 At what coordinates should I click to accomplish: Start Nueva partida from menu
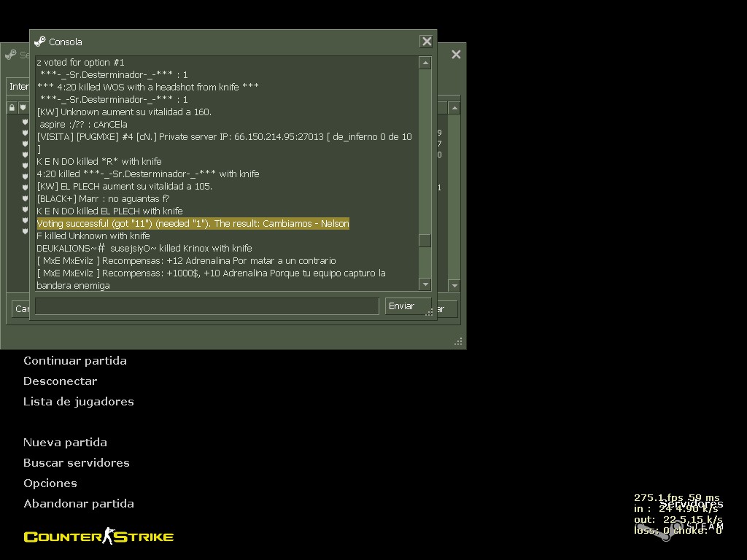65,443
